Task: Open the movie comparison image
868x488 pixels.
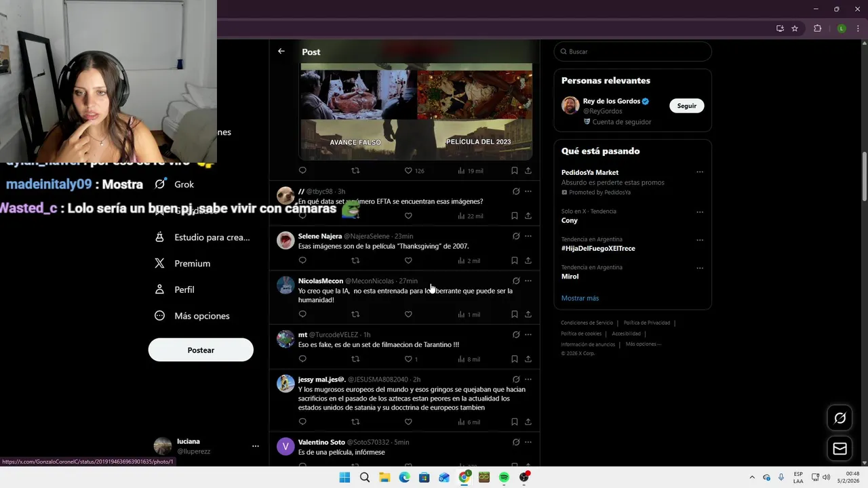Action: point(416,112)
